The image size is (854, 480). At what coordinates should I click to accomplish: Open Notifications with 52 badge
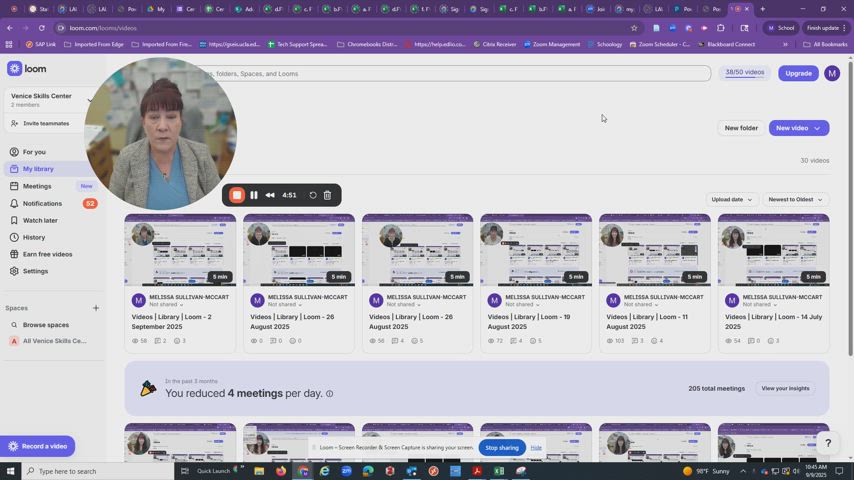[x=42, y=203]
